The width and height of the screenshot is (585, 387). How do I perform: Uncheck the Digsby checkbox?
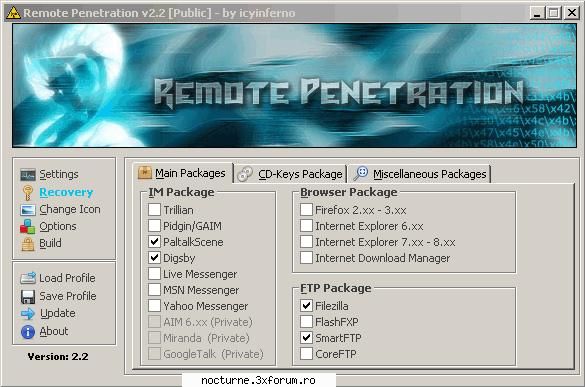[x=154, y=258]
